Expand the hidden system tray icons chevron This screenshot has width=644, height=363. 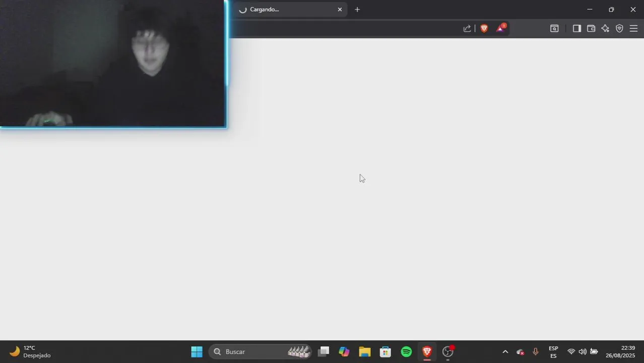(x=505, y=352)
